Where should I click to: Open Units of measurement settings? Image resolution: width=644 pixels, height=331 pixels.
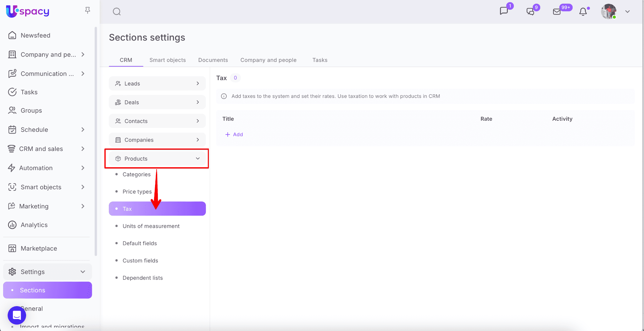pyautogui.click(x=151, y=226)
